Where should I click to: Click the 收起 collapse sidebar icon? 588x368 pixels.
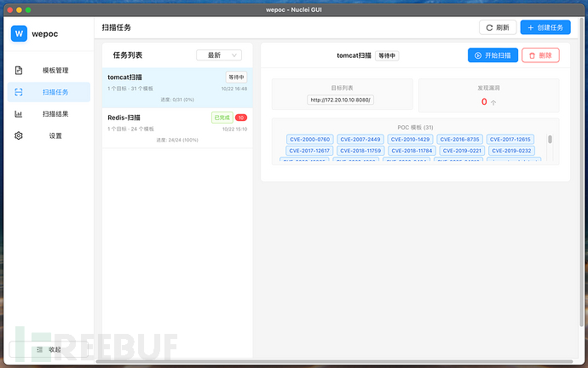[38, 349]
